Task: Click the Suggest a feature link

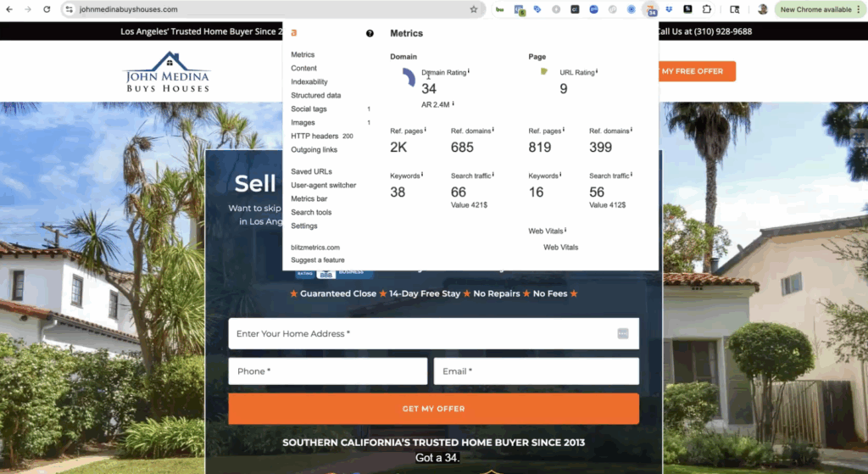Action: pyautogui.click(x=317, y=260)
